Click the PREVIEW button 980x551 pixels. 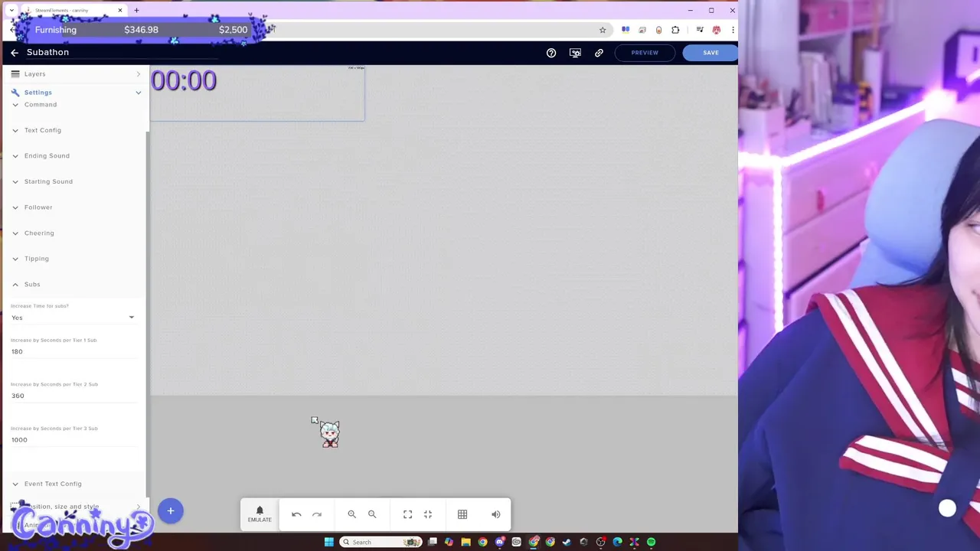(x=645, y=53)
